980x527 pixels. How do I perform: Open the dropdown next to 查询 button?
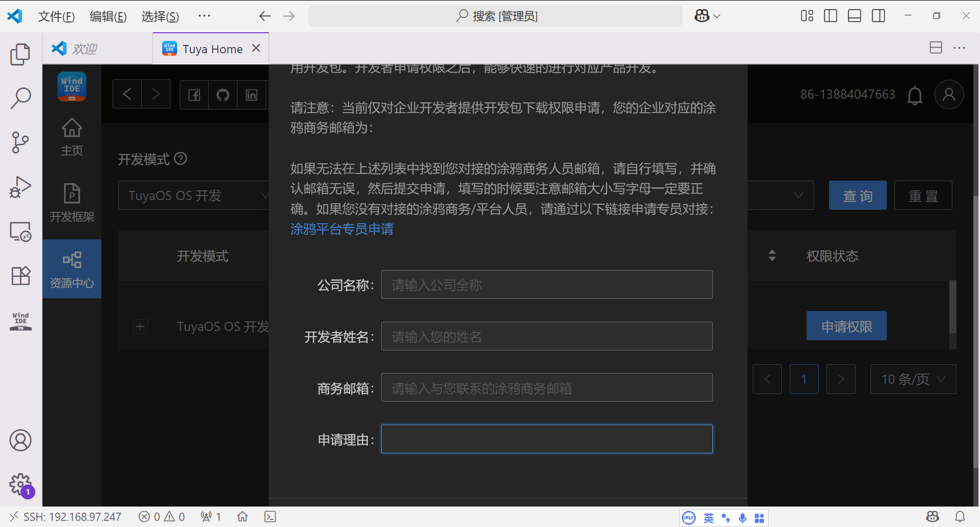click(x=781, y=195)
